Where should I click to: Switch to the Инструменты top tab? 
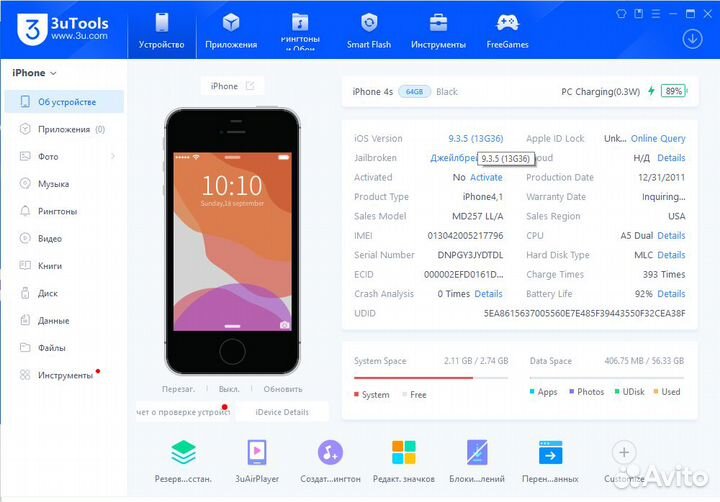(438, 31)
